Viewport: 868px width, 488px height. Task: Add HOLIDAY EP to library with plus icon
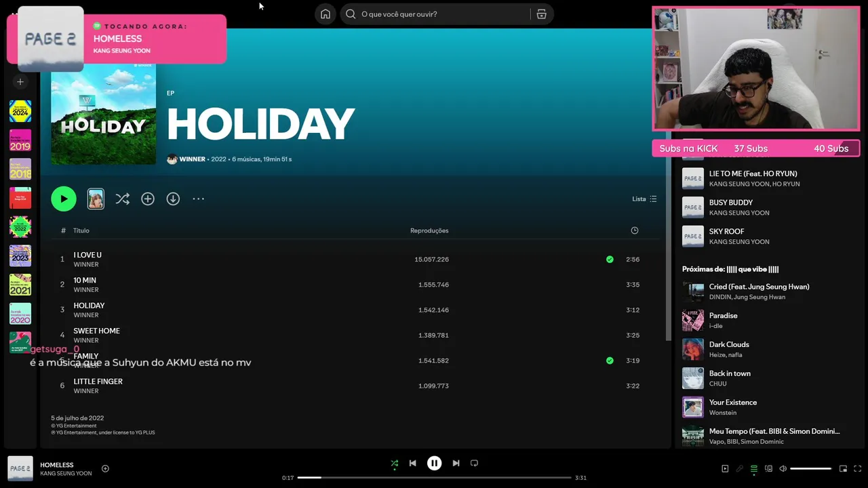[x=148, y=199]
